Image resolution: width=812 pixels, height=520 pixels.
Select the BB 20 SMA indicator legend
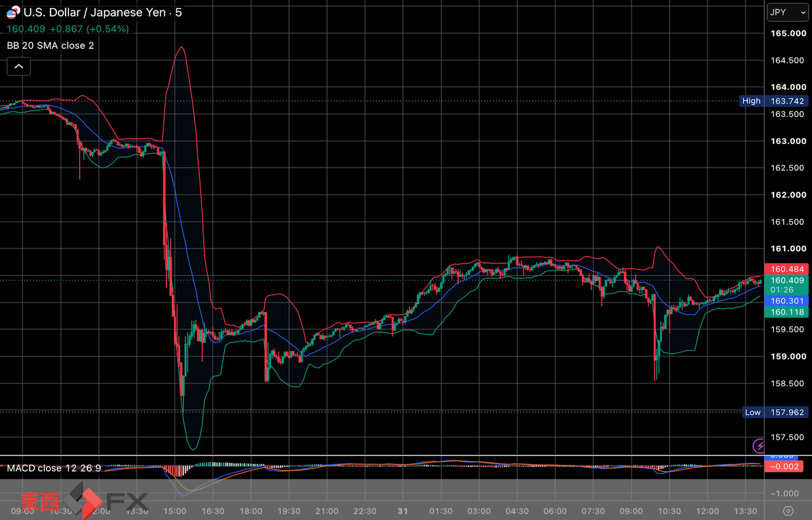[50, 45]
